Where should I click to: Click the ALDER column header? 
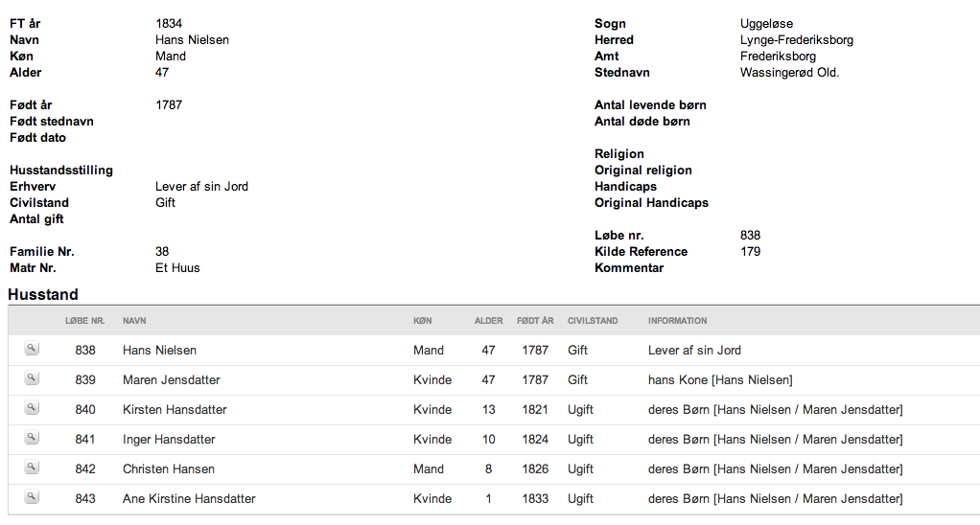(489, 321)
